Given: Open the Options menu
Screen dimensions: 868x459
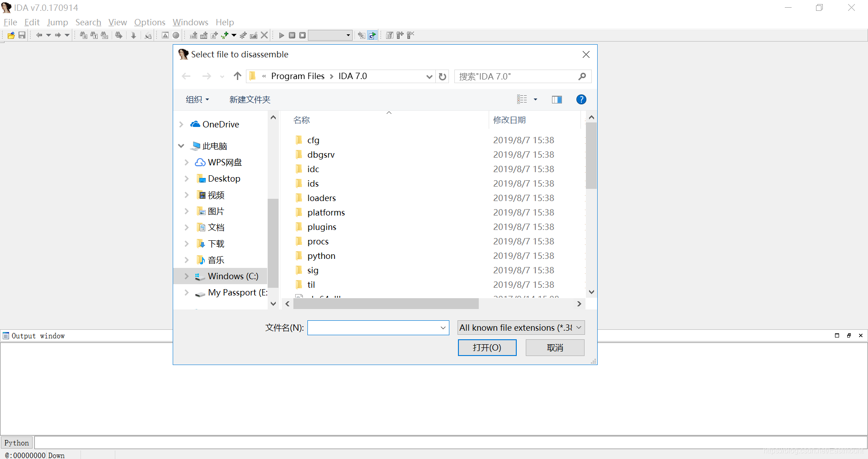Looking at the screenshot, I should [x=150, y=22].
